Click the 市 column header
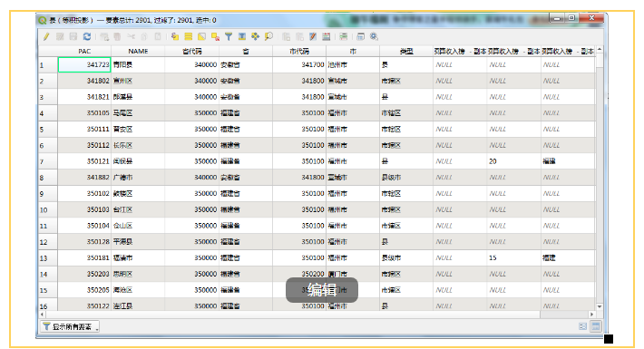Screen dimensions: 644x349 (x=353, y=52)
